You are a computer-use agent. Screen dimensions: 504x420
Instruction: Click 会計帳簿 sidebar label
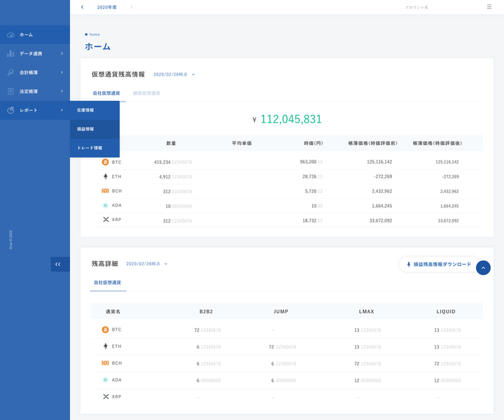[29, 73]
